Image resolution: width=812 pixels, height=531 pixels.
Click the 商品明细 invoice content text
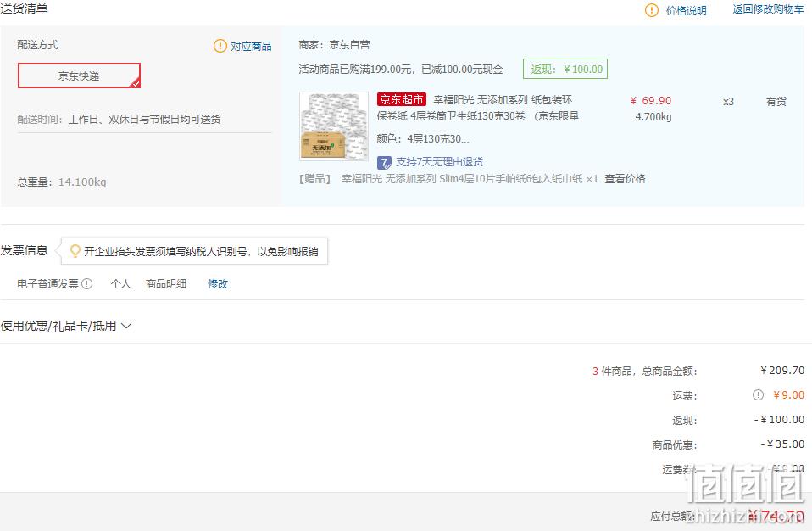166,284
